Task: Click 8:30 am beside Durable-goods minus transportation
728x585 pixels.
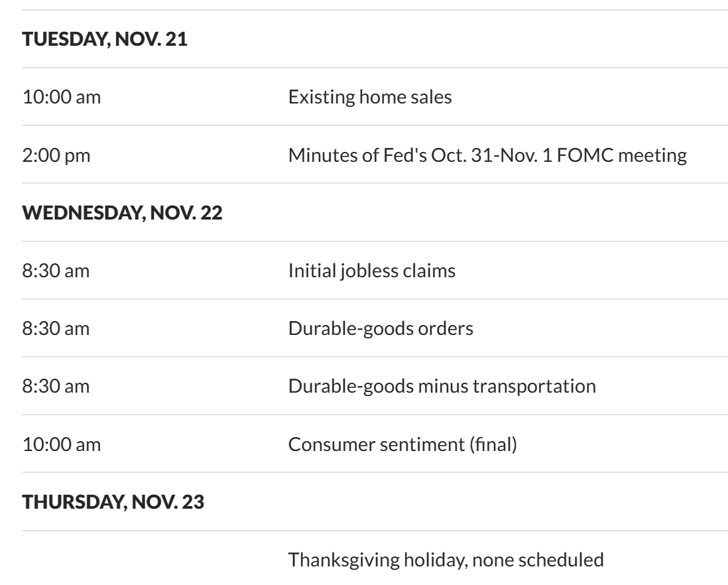Action: [x=56, y=387]
